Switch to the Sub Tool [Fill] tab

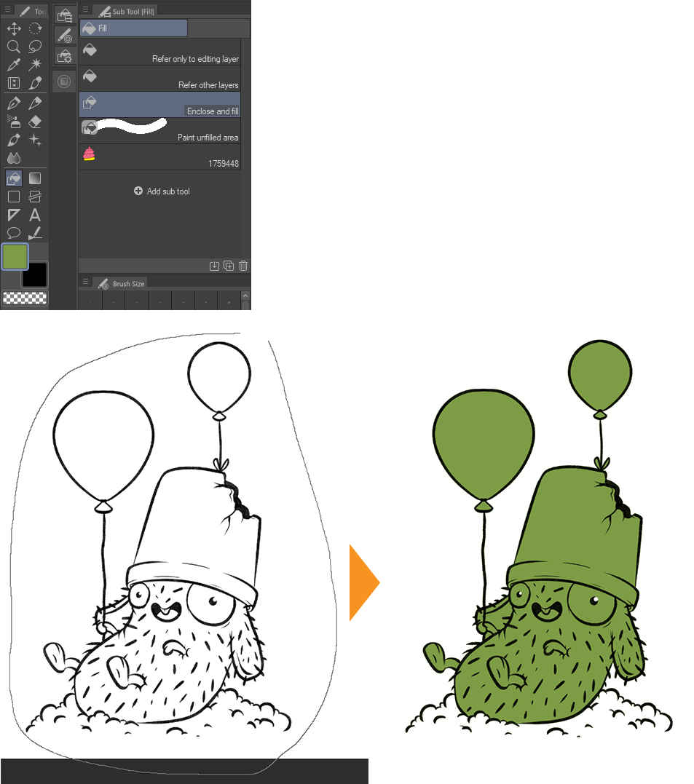coord(125,11)
